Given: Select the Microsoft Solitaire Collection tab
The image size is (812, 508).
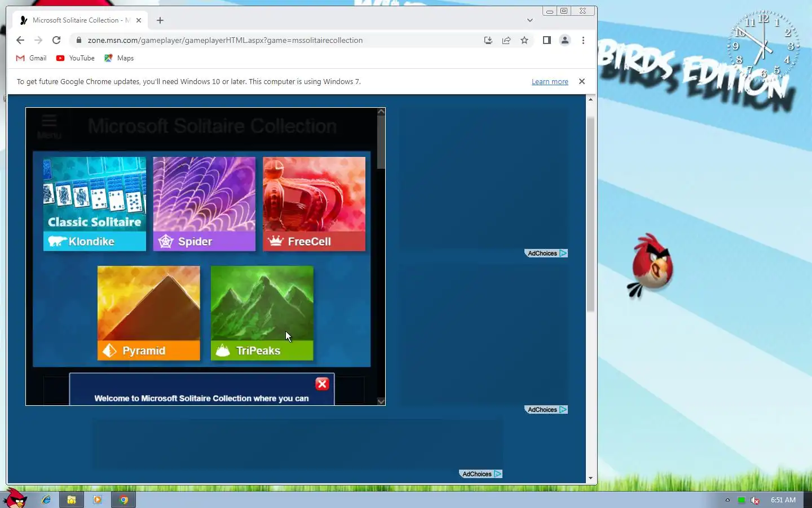Looking at the screenshot, I should tap(80, 20).
